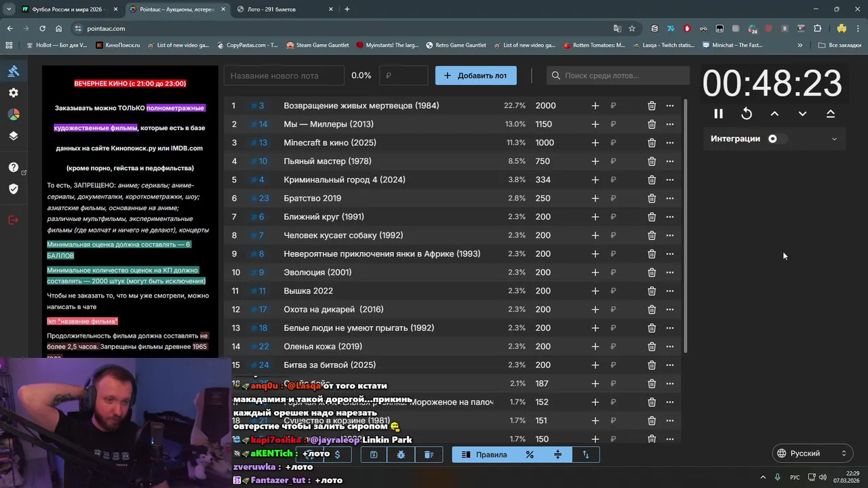Click the clear-all trash icon in bottom toolbar
The image size is (868, 488).
point(429,455)
